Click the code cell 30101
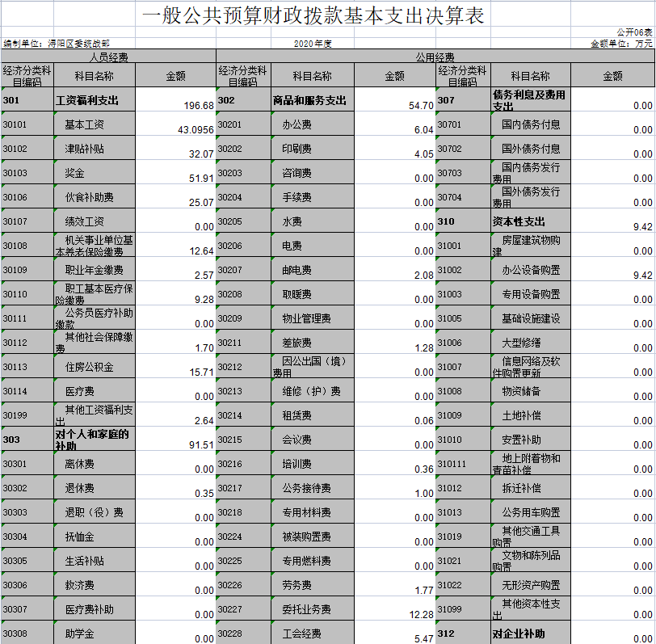 point(27,124)
